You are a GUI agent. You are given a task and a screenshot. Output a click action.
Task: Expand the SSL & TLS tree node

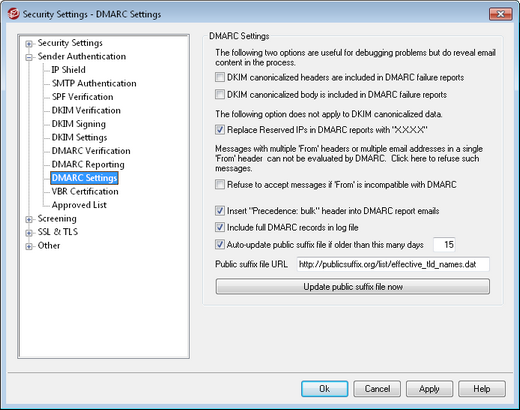point(29,233)
